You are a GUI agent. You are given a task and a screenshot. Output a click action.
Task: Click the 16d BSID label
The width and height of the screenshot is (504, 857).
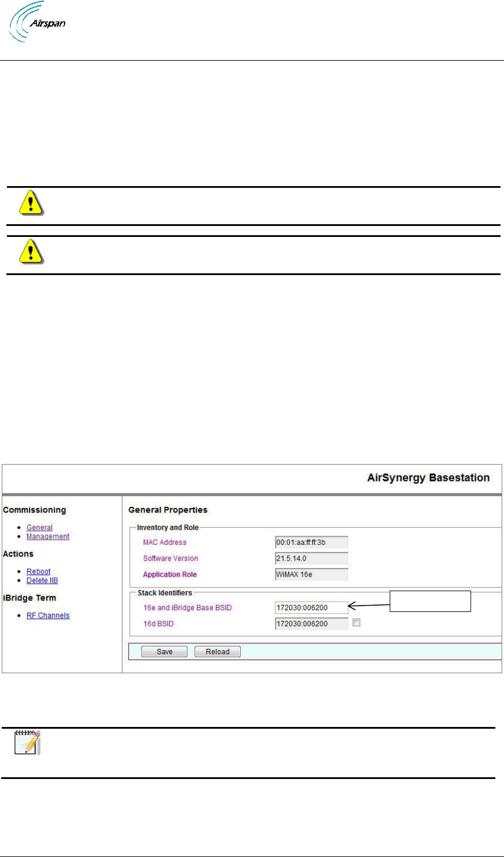(x=159, y=624)
